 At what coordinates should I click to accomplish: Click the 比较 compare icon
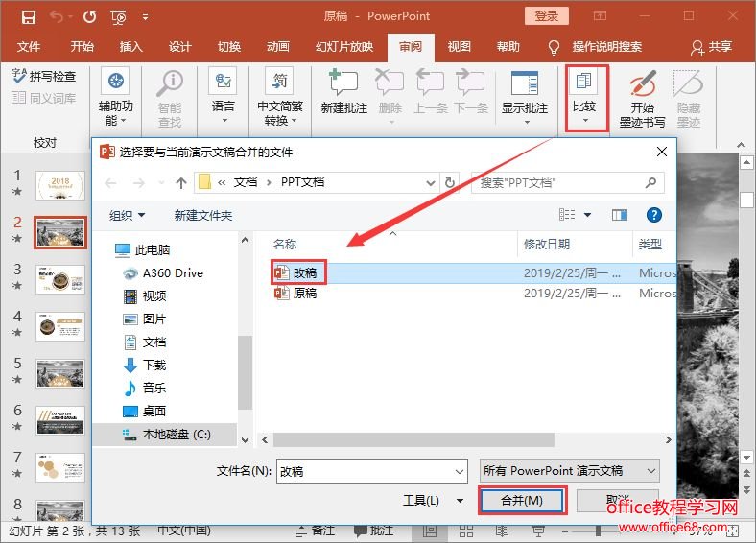(x=584, y=81)
